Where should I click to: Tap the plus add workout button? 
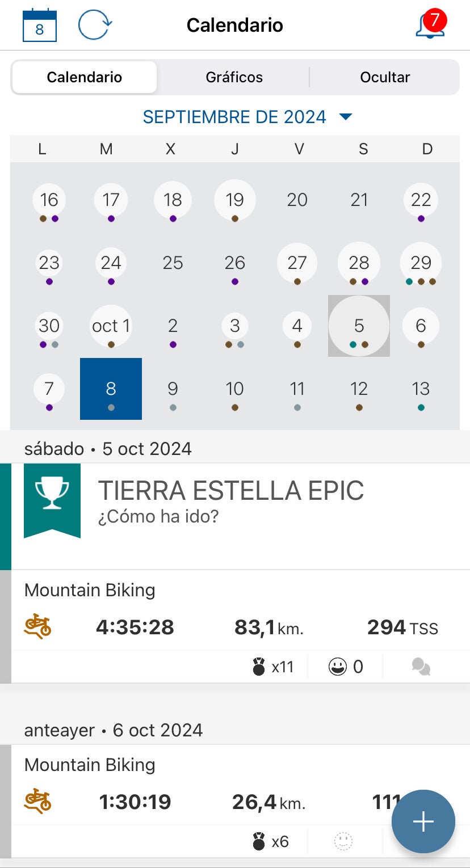423,821
